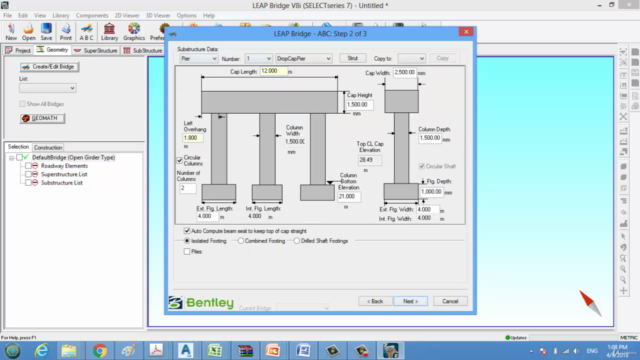640x360 pixels.
Task: Click the Updates status indicator
Action: click(516, 338)
